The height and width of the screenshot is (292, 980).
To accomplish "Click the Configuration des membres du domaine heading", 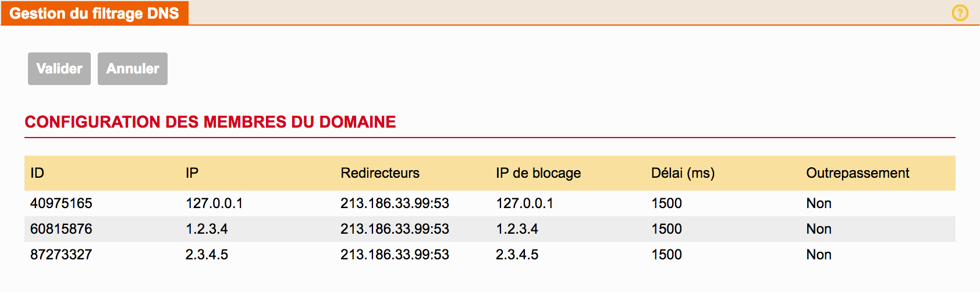I will [x=210, y=122].
